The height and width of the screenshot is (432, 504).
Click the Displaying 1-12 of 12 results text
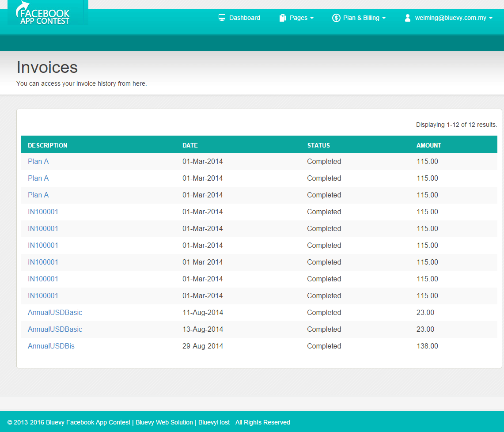456,125
